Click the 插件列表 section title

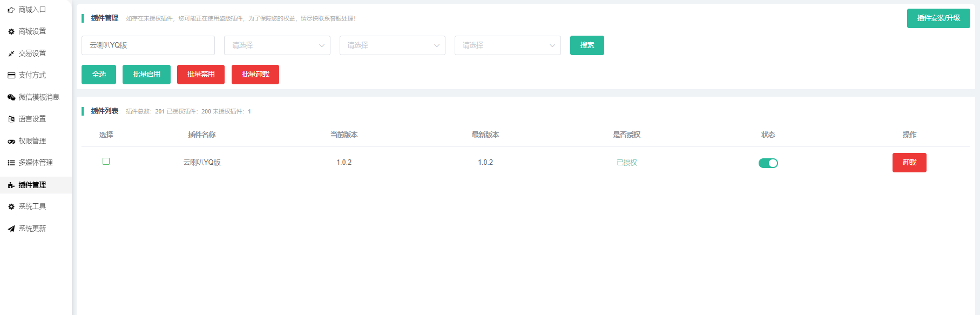(x=105, y=111)
